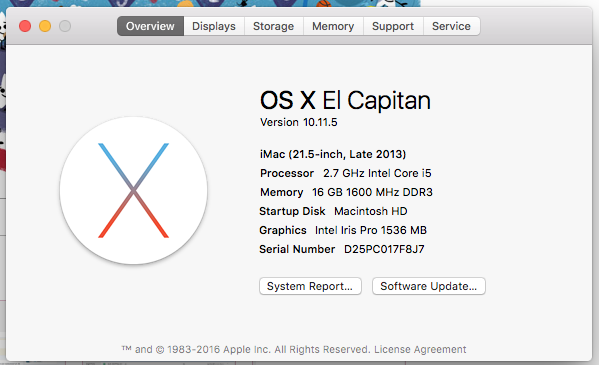
Task: Click the Intel Iris Pro 1536 MB value
Action: [371, 230]
